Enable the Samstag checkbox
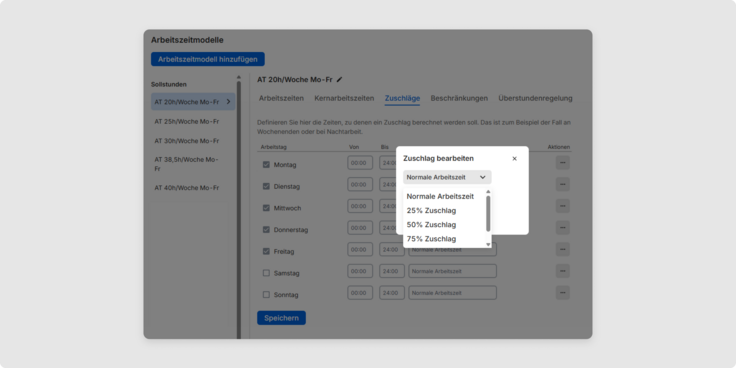Screen dimensions: 736x368 (266, 273)
